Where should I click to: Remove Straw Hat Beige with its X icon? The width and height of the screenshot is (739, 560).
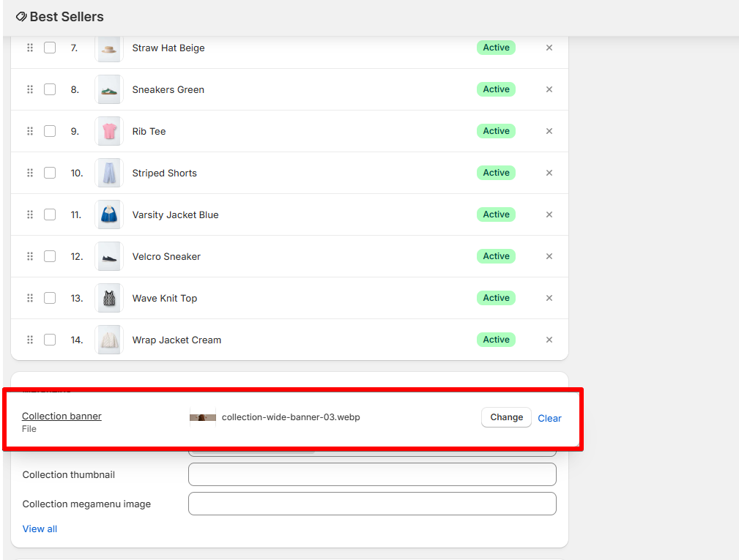tap(549, 48)
